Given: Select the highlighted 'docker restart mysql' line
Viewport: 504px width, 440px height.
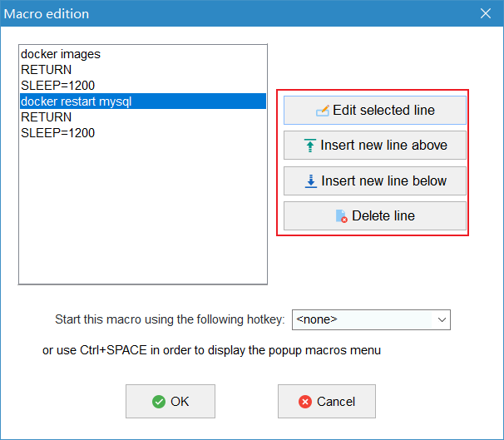Looking at the screenshot, I should click(143, 101).
